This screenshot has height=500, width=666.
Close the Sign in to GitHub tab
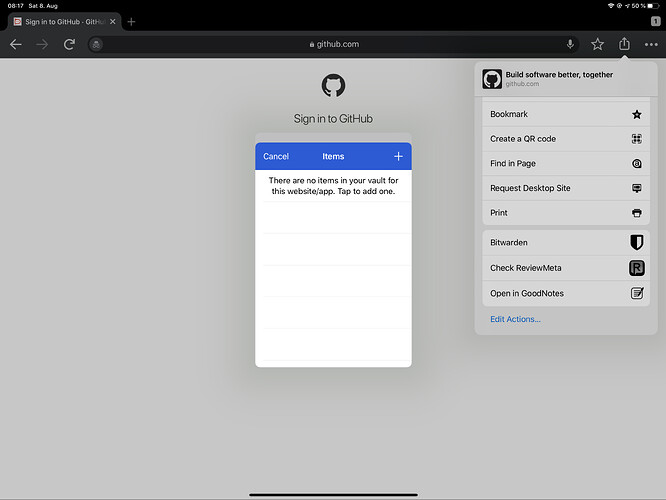(x=113, y=22)
